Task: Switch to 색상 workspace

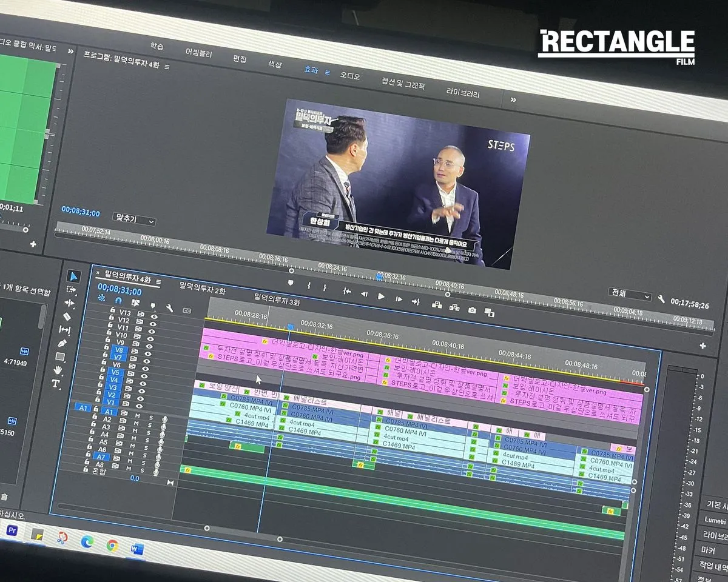Action: (x=275, y=64)
